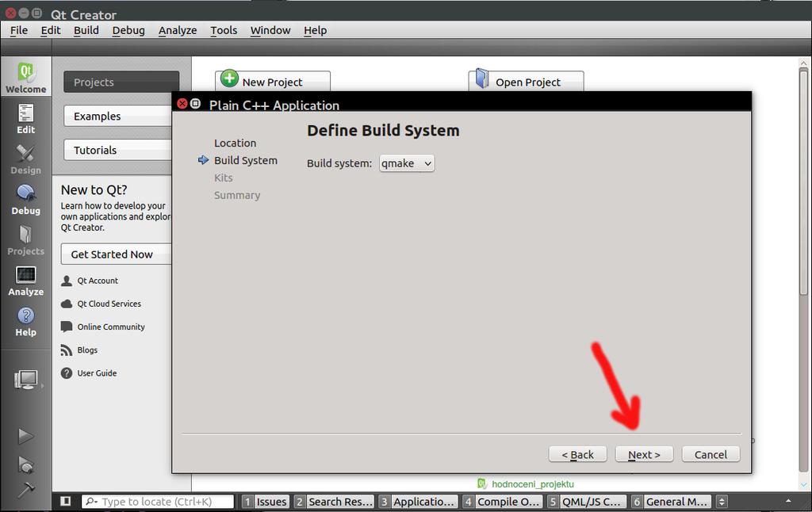Open the File menu
Image resolution: width=812 pixels, height=512 pixels.
coord(19,30)
